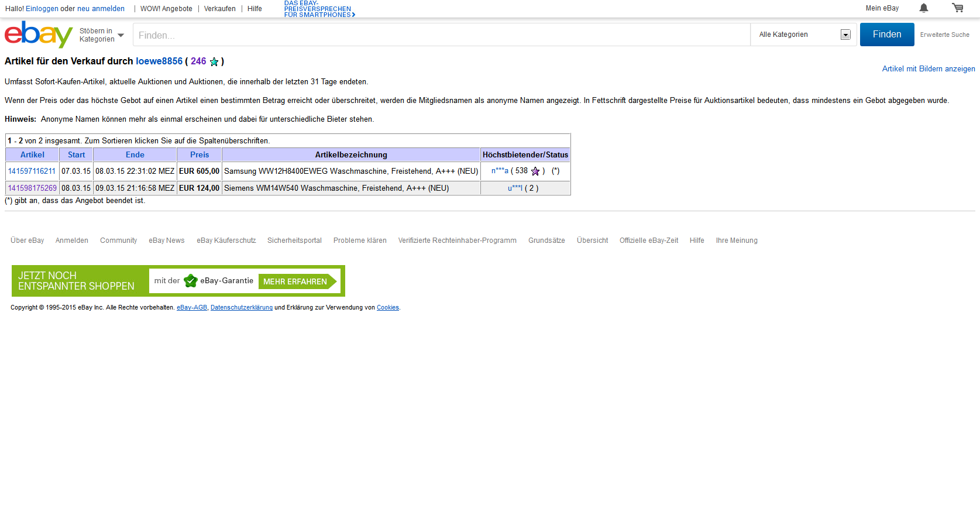Sort by Artikel column header
This screenshot has width=980, height=529.
point(32,155)
